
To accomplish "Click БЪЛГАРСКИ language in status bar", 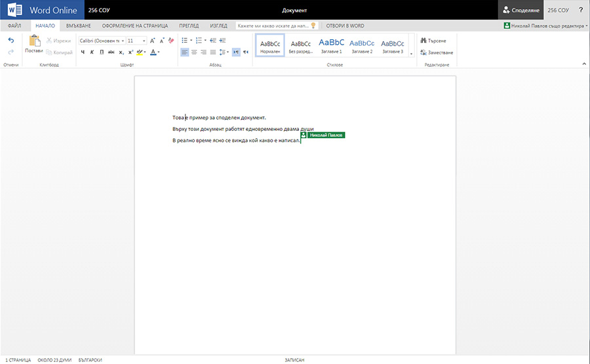I will [90, 360].
